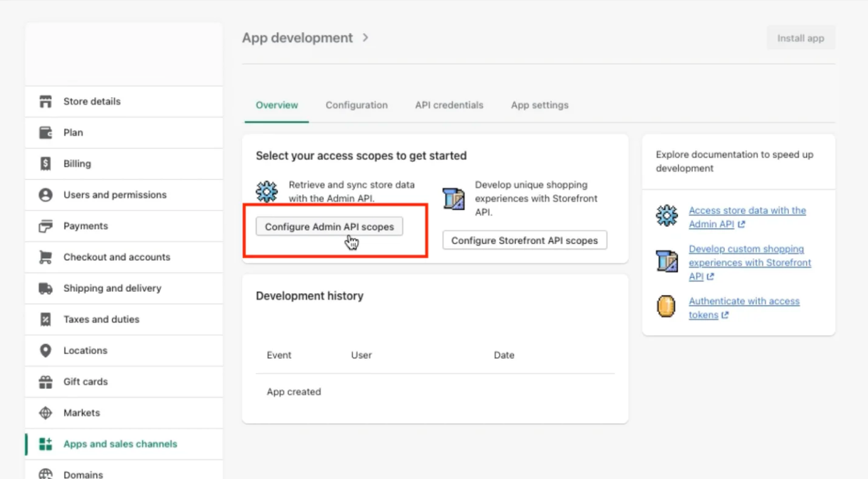Click the external-link icon after Admin API link
Screen dimensions: 868x479
click(742, 225)
